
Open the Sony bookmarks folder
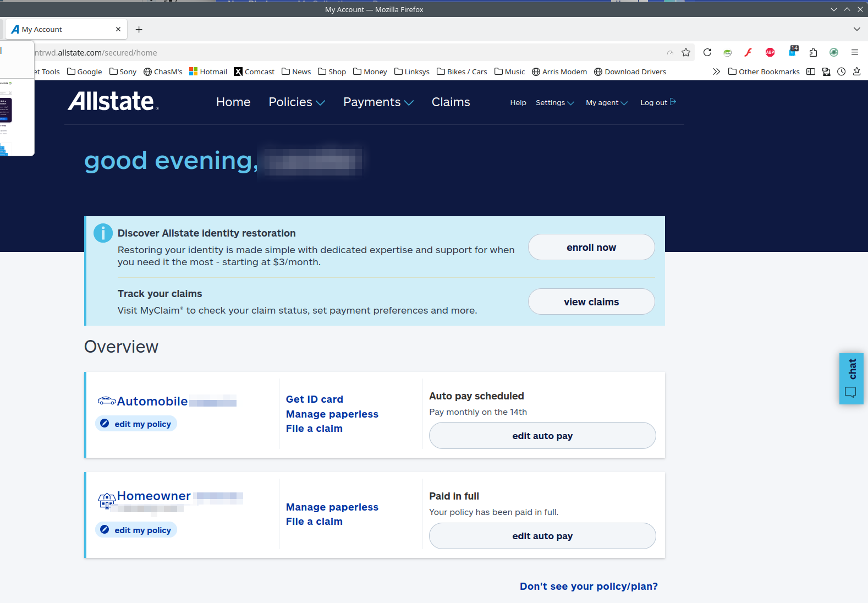pos(123,72)
